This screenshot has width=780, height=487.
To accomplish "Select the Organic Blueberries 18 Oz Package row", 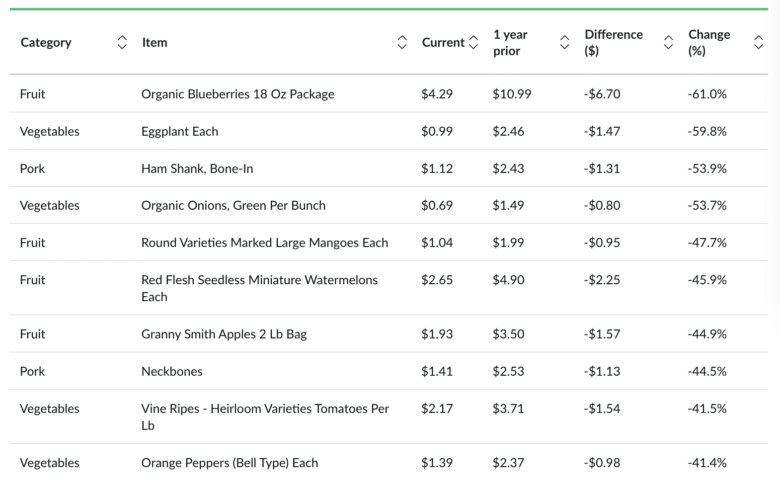I will click(238, 94).
